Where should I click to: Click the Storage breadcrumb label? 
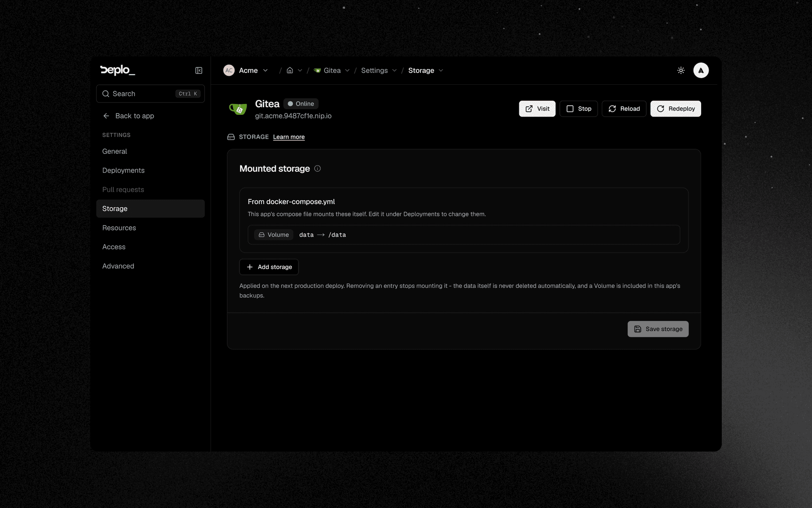[421, 71]
